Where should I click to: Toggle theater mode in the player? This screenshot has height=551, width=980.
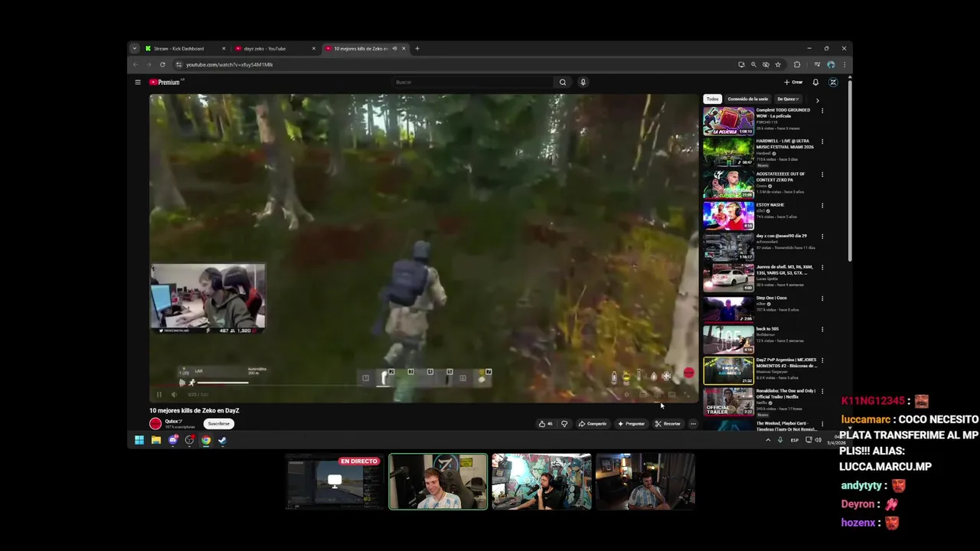(x=671, y=395)
